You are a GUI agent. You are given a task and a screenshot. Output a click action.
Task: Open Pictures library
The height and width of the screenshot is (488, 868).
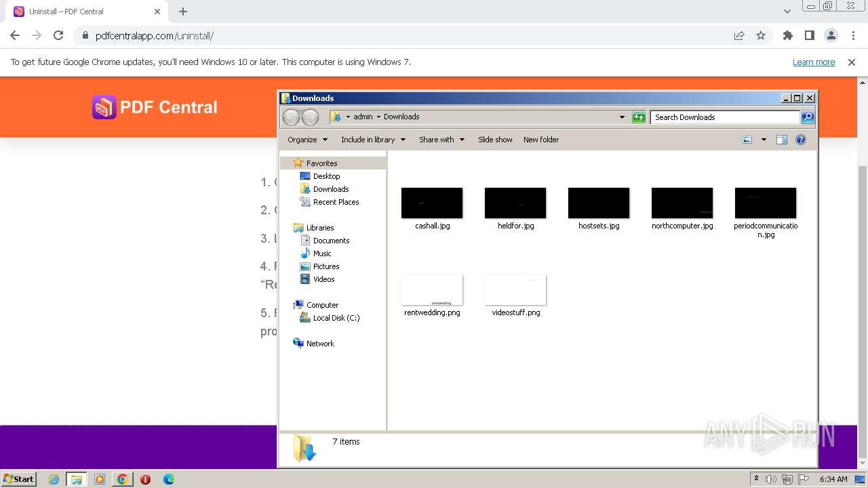click(x=319, y=266)
